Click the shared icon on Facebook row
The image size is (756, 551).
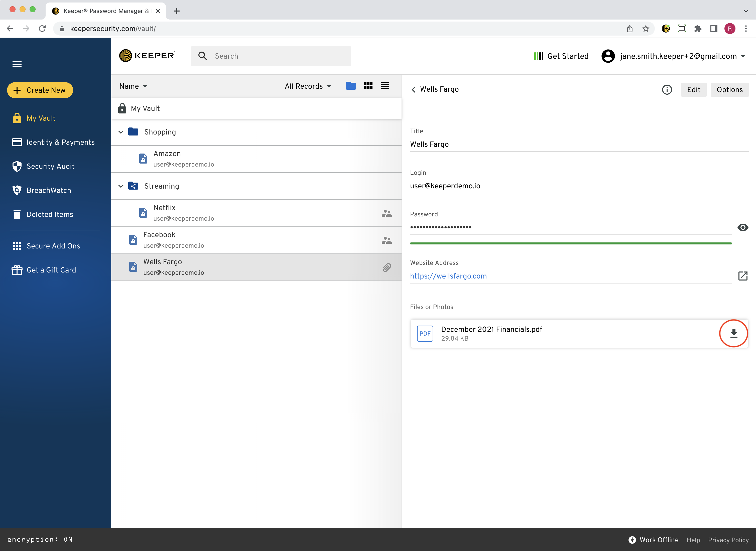(386, 240)
